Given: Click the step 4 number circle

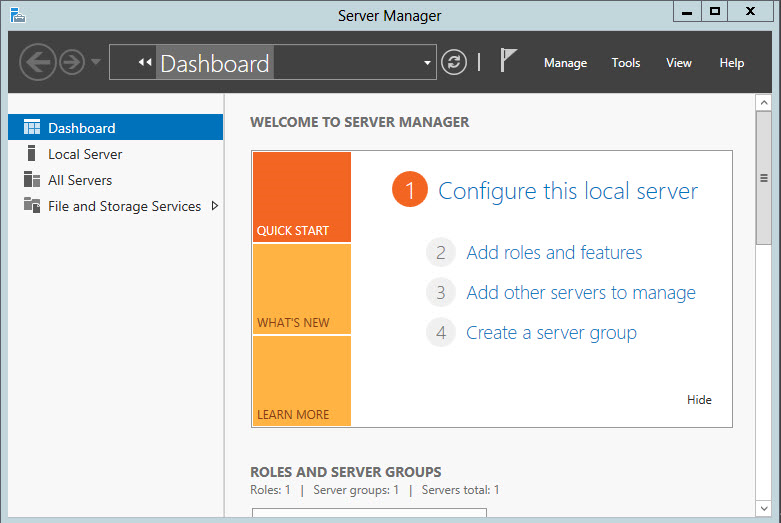Looking at the screenshot, I should (x=441, y=332).
